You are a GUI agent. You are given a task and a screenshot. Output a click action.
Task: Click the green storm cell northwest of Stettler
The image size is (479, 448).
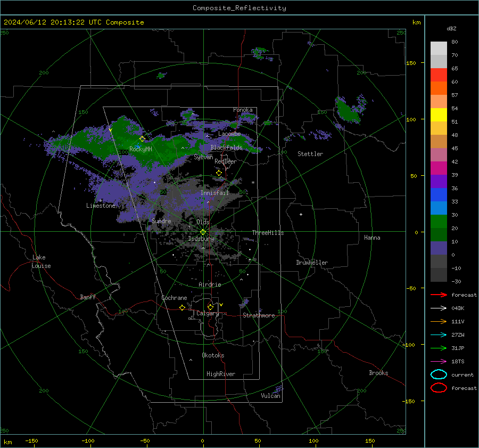point(348,112)
